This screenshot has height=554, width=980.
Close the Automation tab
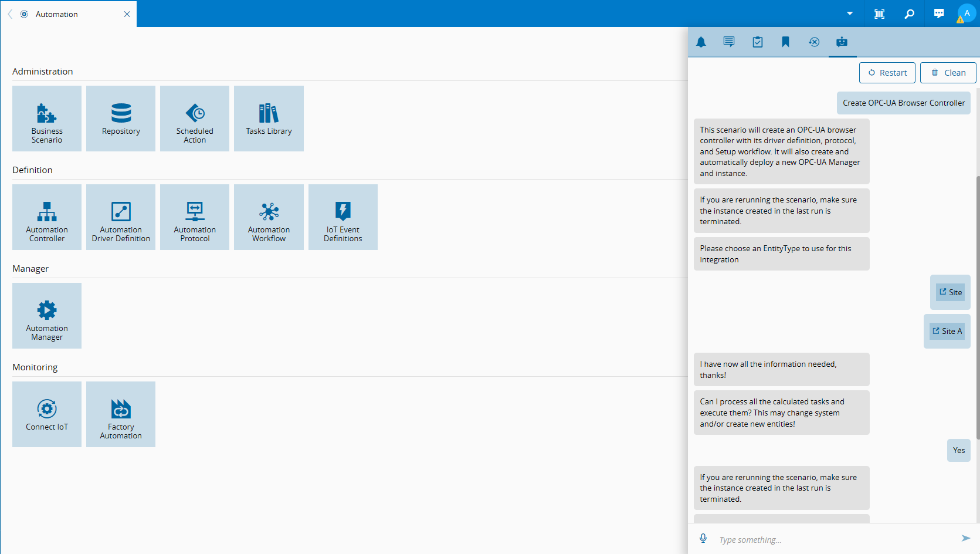tap(127, 14)
